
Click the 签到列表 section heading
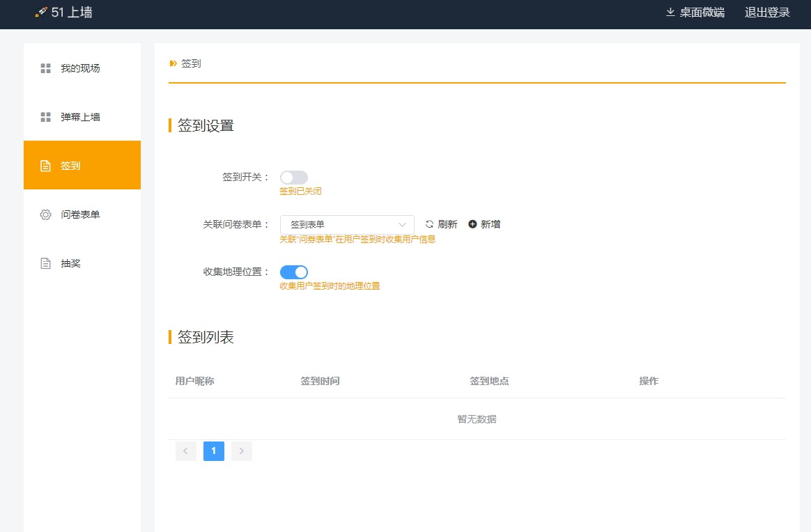206,337
